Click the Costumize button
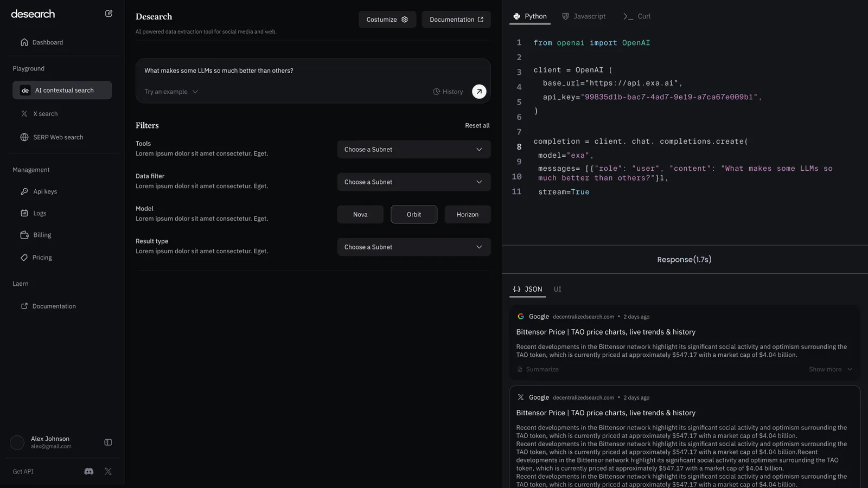The width and height of the screenshot is (868, 488). (x=387, y=20)
